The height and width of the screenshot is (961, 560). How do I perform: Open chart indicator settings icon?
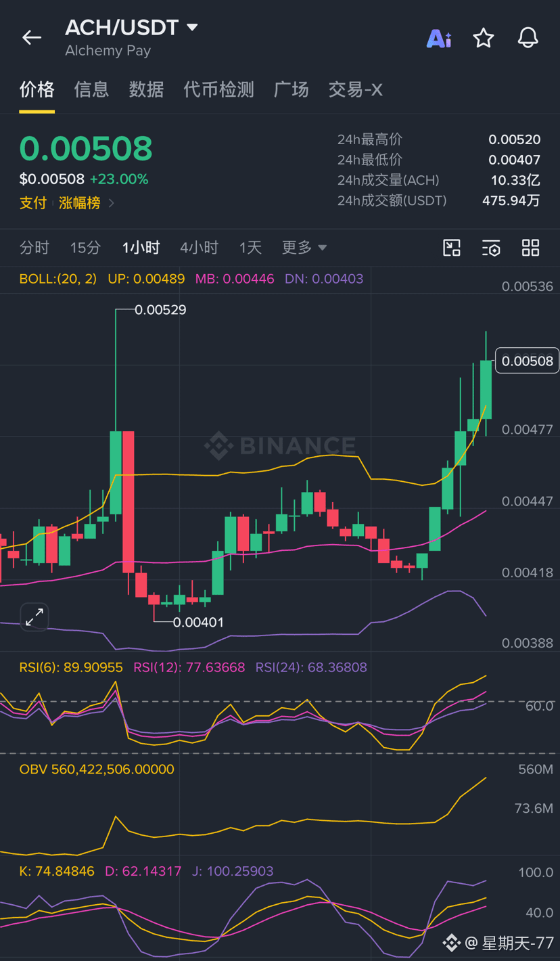491,248
